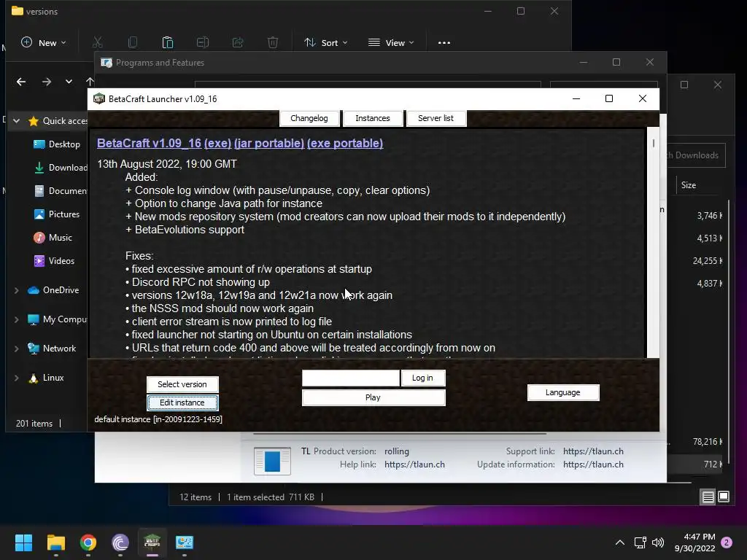
Task: Click the Edit instance button
Action: 182,402
